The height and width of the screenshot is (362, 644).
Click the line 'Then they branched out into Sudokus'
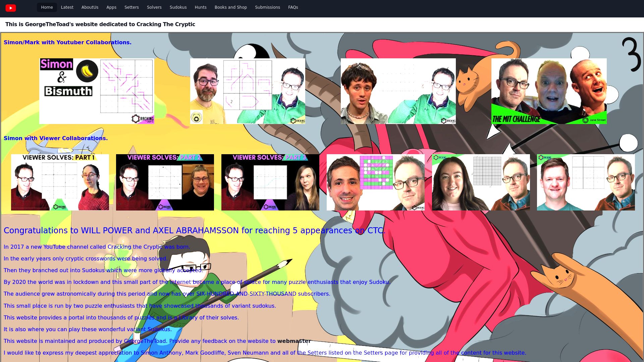click(x=103, y=270)
